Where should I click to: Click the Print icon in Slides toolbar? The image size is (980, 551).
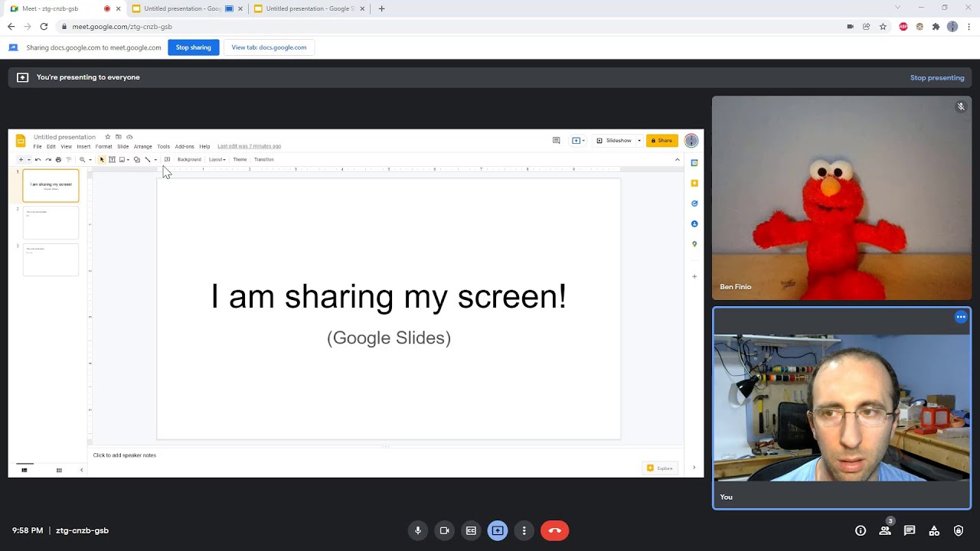[58, 159]
